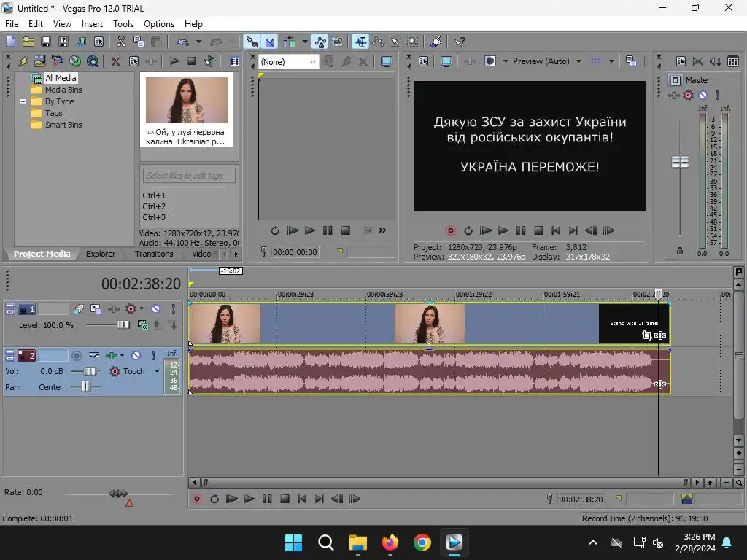Screen dimensions: 747x560
Task: Open Master bus FX gear icon
Action: pos(688,96)
